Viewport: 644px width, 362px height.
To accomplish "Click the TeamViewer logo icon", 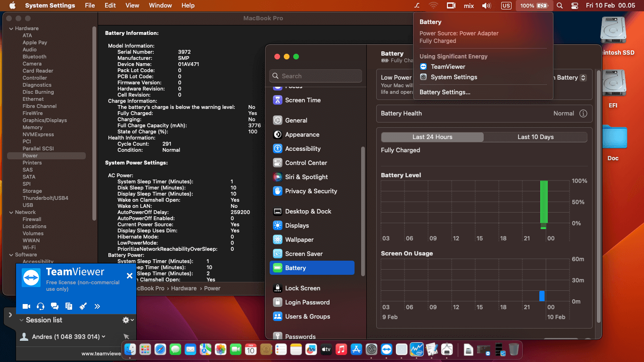I will 32,278.
